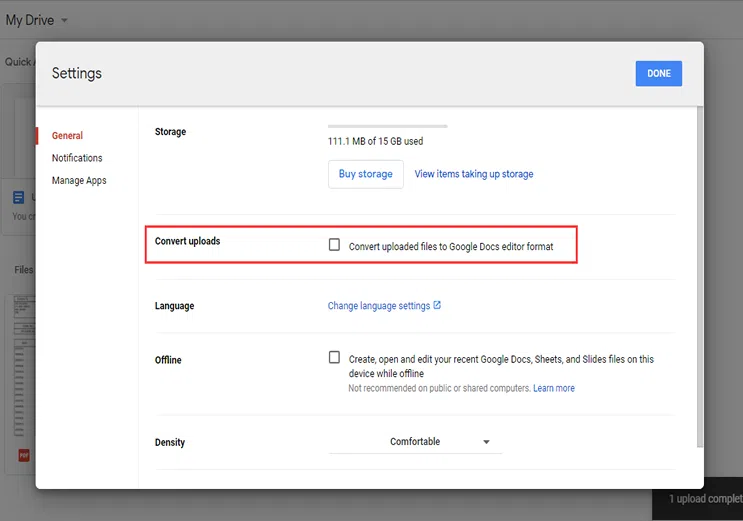Open Change language settings link
This screenshot has width=743, height=521.
(x=379, y=306)
